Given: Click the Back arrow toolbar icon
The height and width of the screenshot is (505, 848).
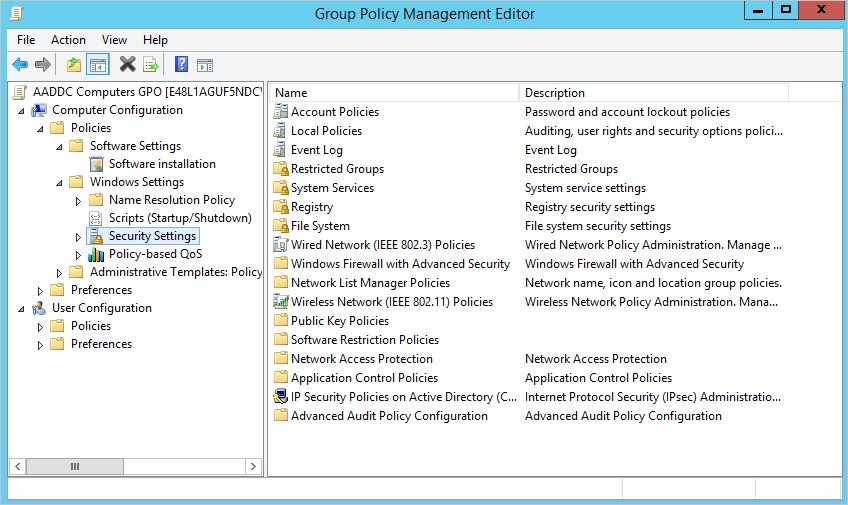Looking at the screenshot, I should [20, 65].
